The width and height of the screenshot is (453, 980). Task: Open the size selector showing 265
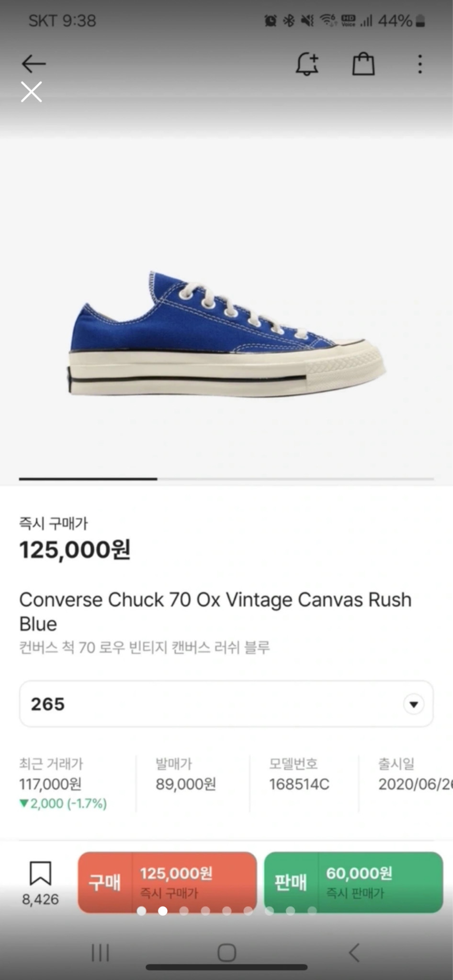[226, 704]
